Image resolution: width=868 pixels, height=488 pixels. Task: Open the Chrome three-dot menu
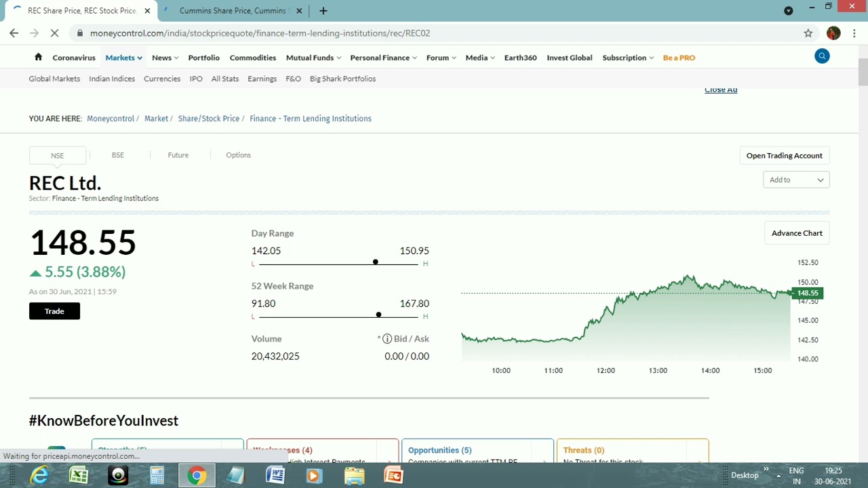(854, 33)
